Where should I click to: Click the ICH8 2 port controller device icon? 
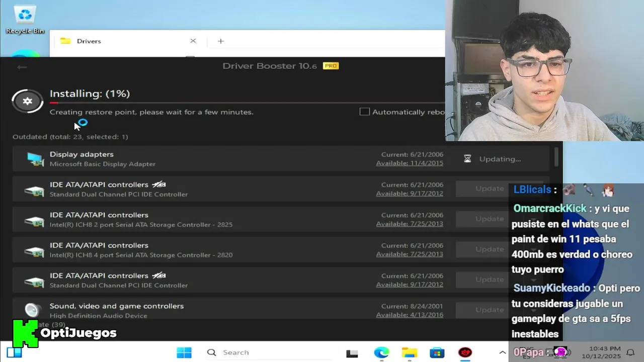[35, 221]
